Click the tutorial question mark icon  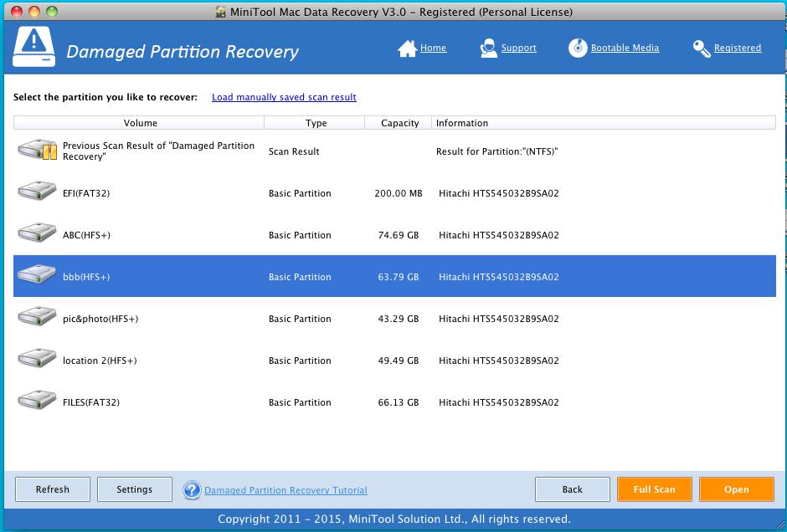(x=192, y=490)
